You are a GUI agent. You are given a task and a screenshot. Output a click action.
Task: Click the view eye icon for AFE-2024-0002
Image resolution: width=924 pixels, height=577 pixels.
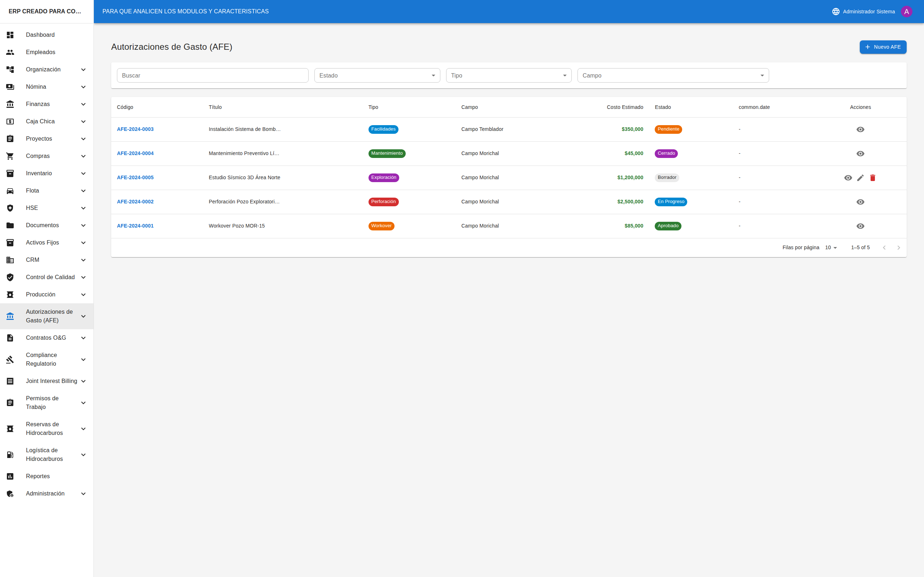point(860,202)
